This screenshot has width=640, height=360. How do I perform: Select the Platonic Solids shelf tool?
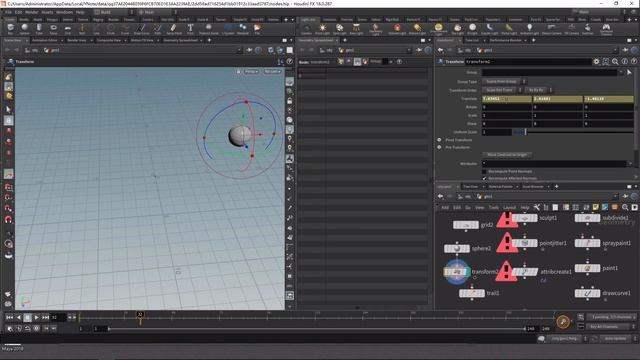click(x=209, y=29)
